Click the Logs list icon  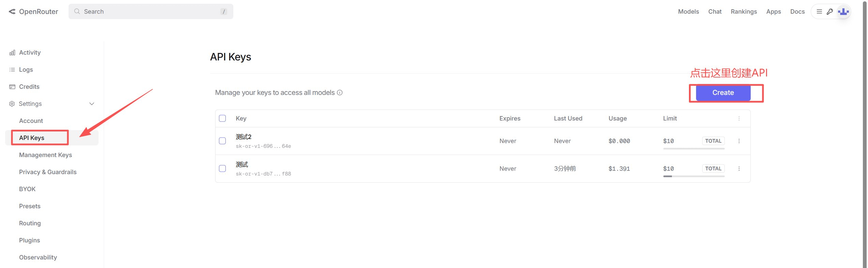(x=12, y=70)
